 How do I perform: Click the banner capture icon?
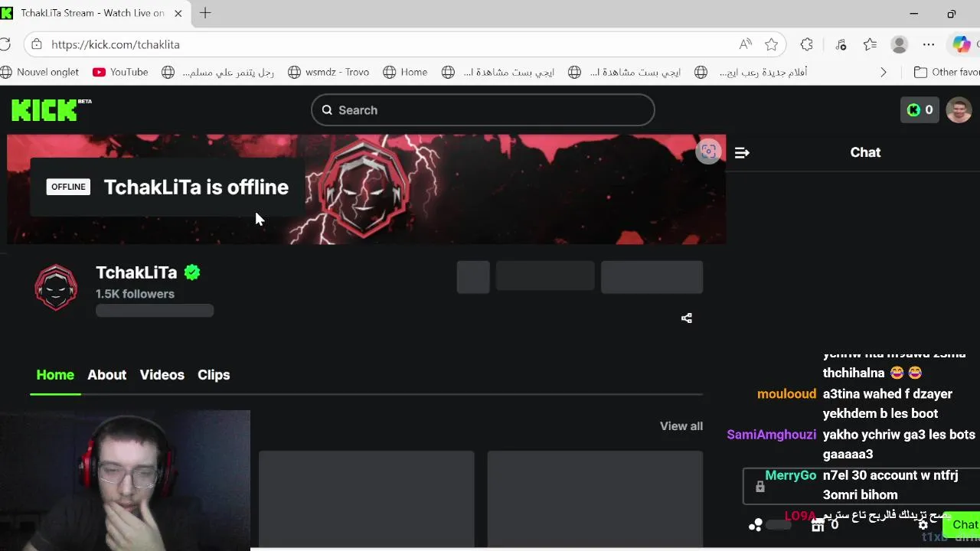tap(708, 151)
